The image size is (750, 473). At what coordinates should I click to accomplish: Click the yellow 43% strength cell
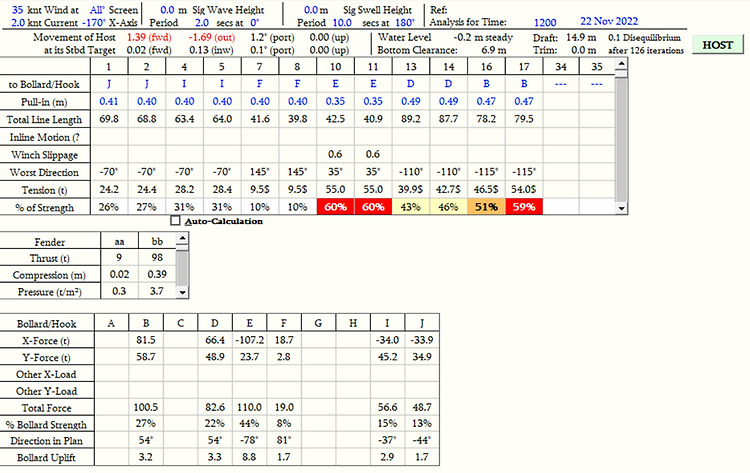coord(410,207)
